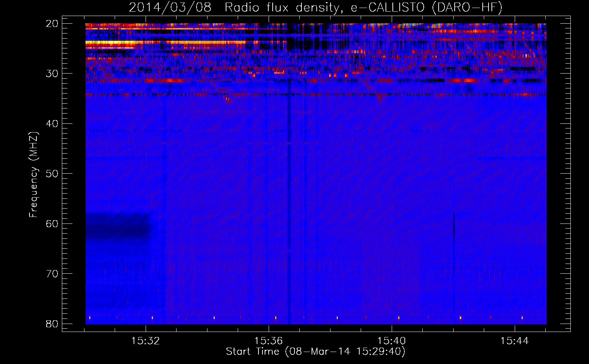Click the 20 frequency tick label
Screen dimensions: 589x364
click(x=52, y=24)
